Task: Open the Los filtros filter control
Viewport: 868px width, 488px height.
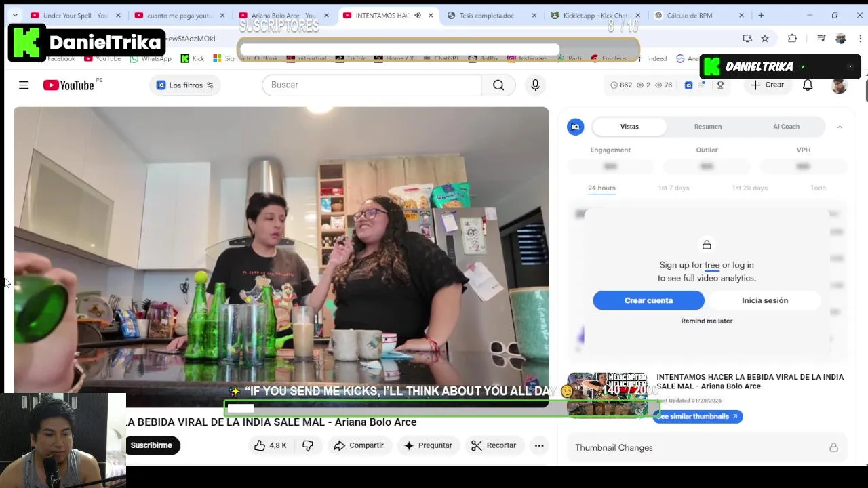Action: pos(185,85)
